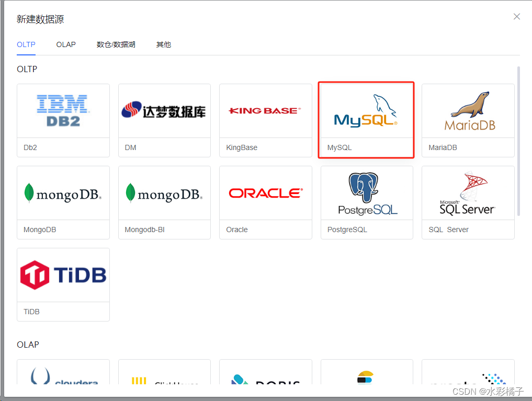Click the 新建数据源 dialog title
The height and width of the screenshot is (401, 532).
40,19
